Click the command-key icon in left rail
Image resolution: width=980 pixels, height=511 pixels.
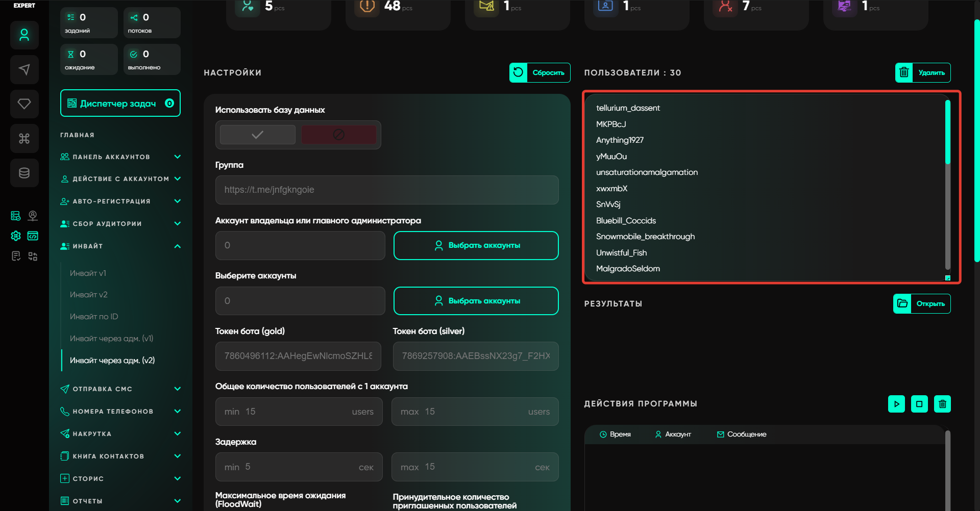(24, 139)
